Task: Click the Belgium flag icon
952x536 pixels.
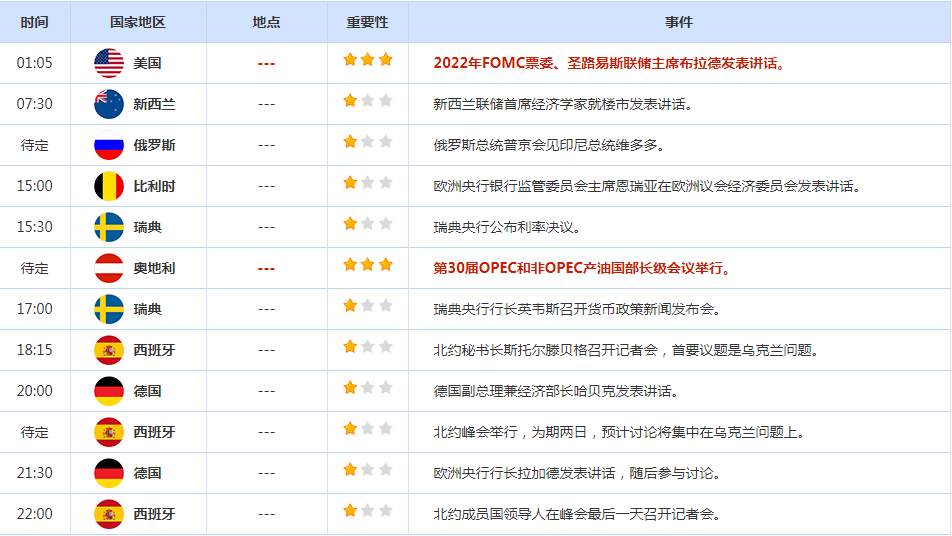Action: (109, 186)
